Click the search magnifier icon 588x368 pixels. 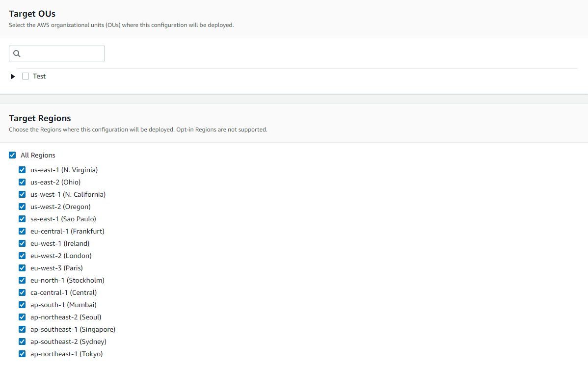click(16, 53)
